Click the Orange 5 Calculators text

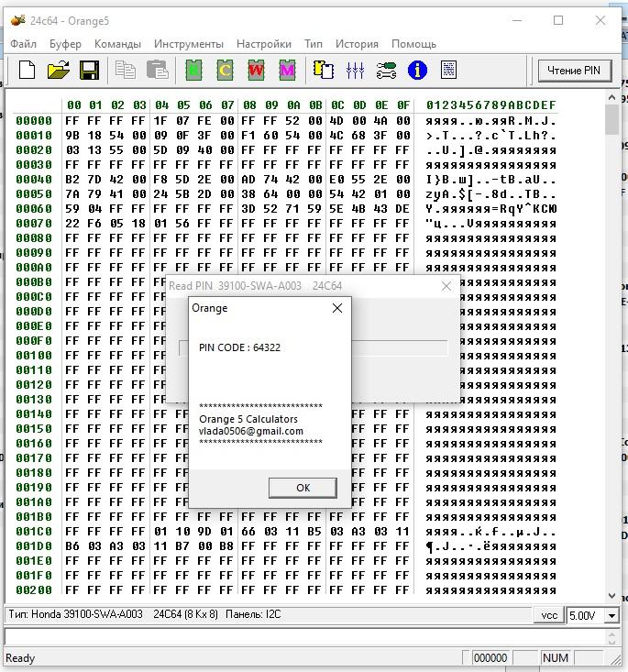click(248, 419)
